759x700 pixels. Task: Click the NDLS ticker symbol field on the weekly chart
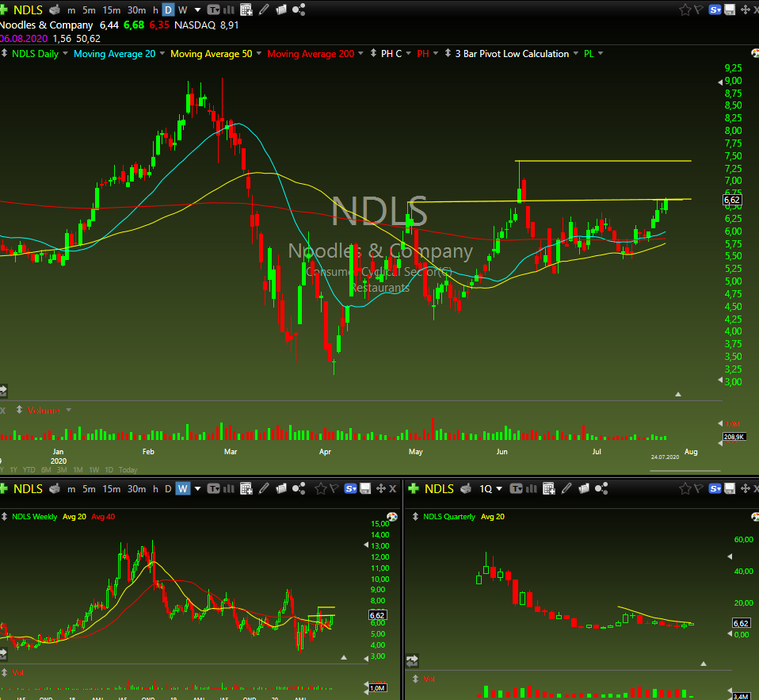click(x=28, y=489)
